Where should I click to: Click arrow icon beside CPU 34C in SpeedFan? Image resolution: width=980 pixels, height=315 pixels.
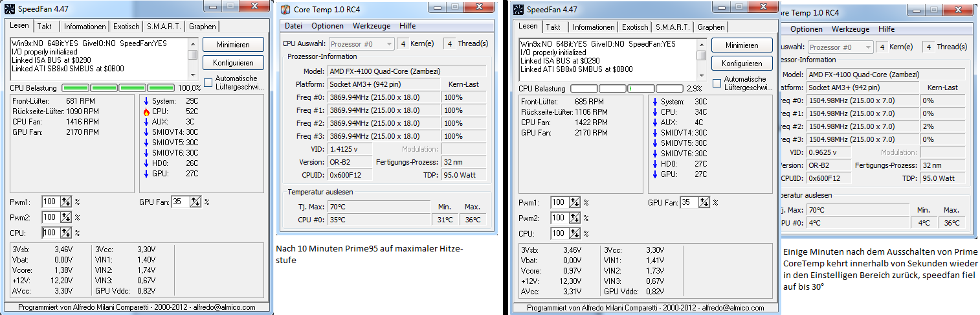click(655, 112)
